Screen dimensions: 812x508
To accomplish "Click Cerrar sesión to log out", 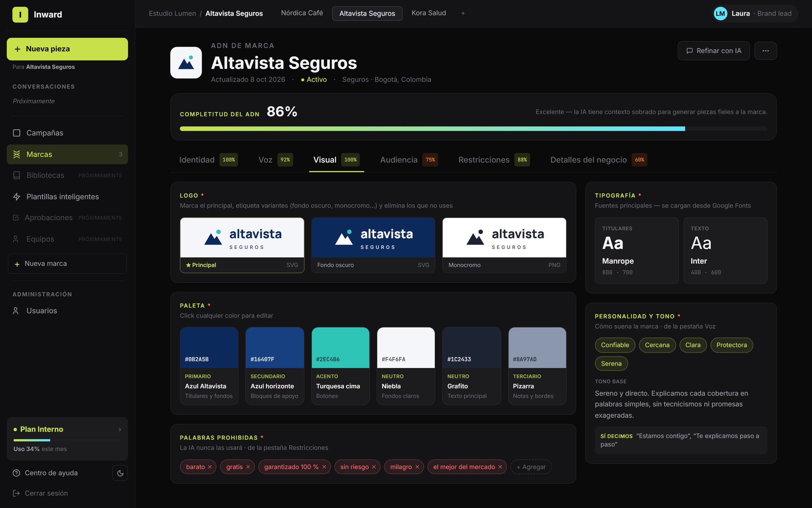I will click(x=40, y=493).
